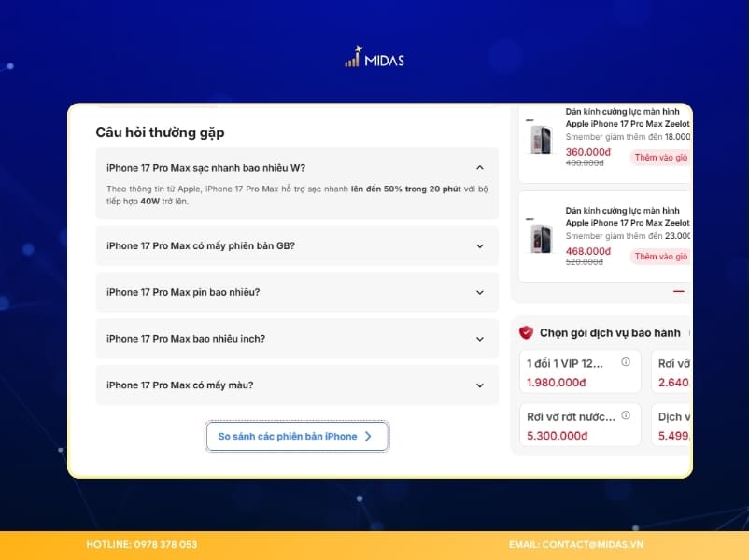Expand 'iPhone 17 Pro Max có mấy phiên bản GB?'
Image resolution: width=749 pixels, height=560 pixels.
297,245
